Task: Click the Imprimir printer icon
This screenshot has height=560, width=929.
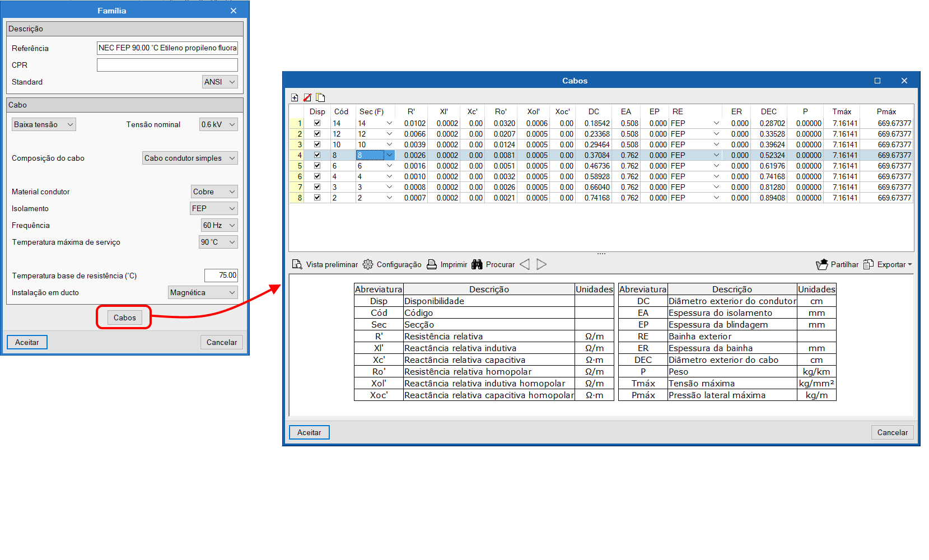Action: click(x=447, y=264)
